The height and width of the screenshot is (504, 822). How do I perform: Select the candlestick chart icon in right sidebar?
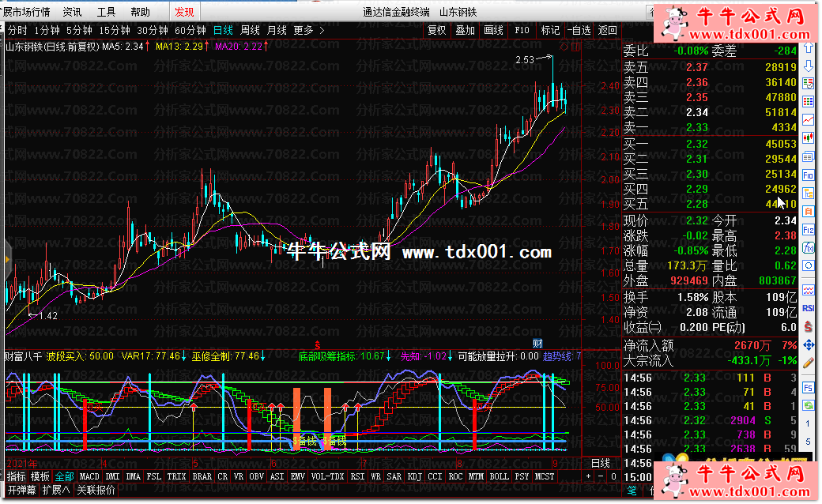click(x=808, y=138)
